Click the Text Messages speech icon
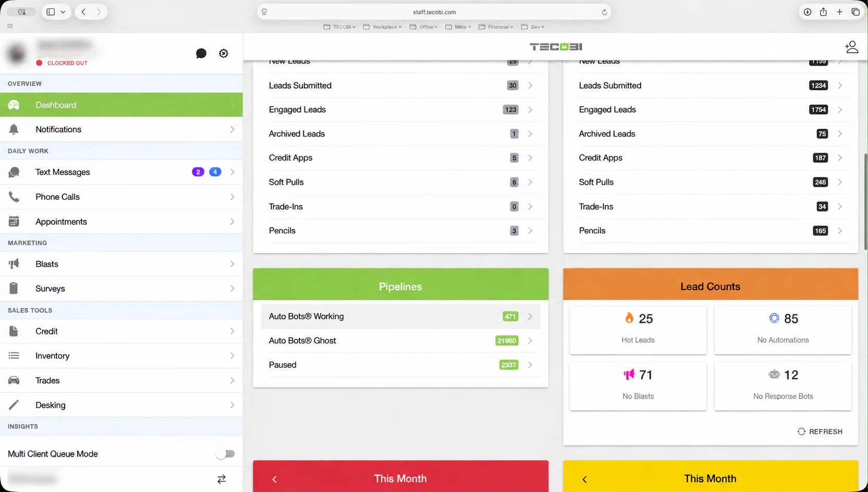 pos(14,172)
